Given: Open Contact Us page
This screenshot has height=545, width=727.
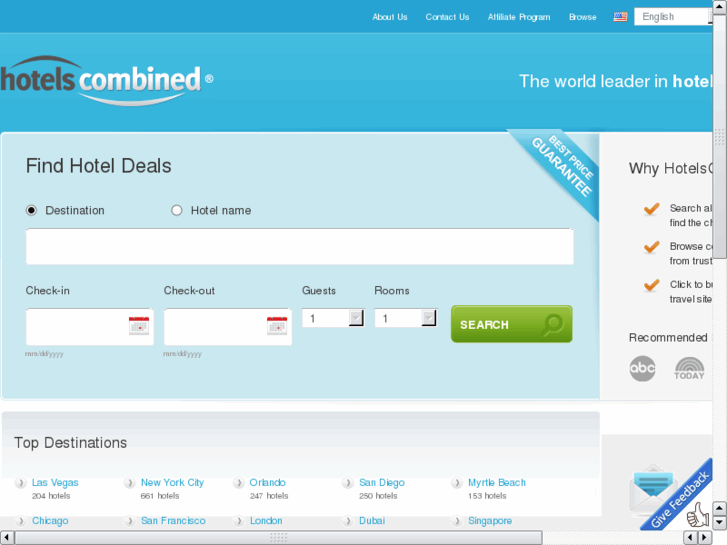Looking at the screenshot, I should pos(447,17).
